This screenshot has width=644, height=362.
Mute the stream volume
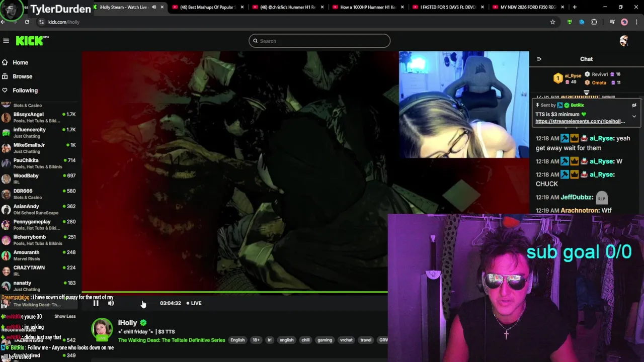point(111,303)
